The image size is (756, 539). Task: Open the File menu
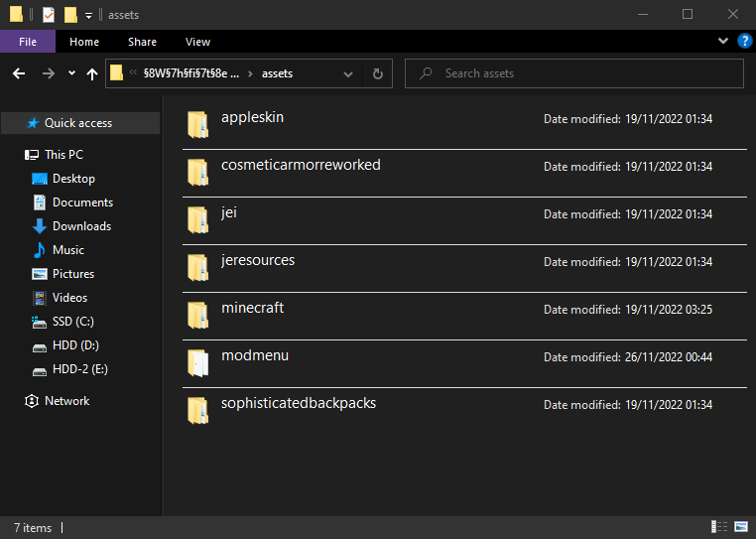(28, 42)
